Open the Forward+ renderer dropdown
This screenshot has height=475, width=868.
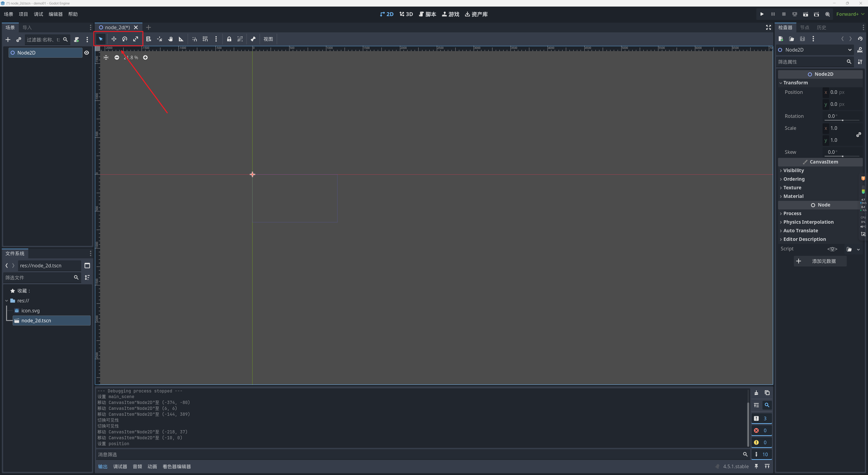click(850, 14)
